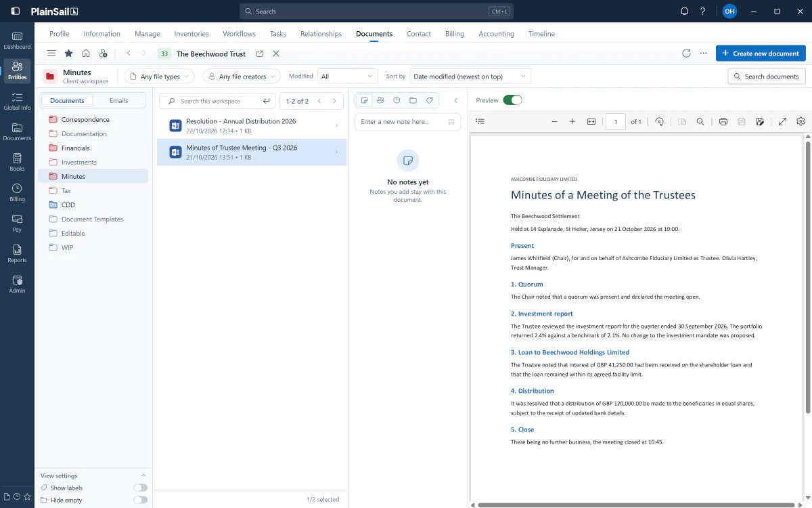Click the global Search field
Viewport: 812px width, 508px height.
tap(376, 11)
